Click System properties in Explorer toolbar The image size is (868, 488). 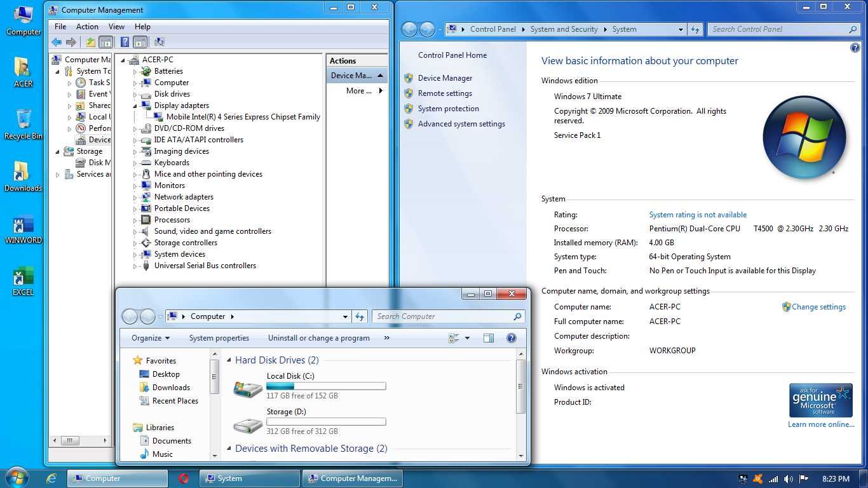click(219, 338)
